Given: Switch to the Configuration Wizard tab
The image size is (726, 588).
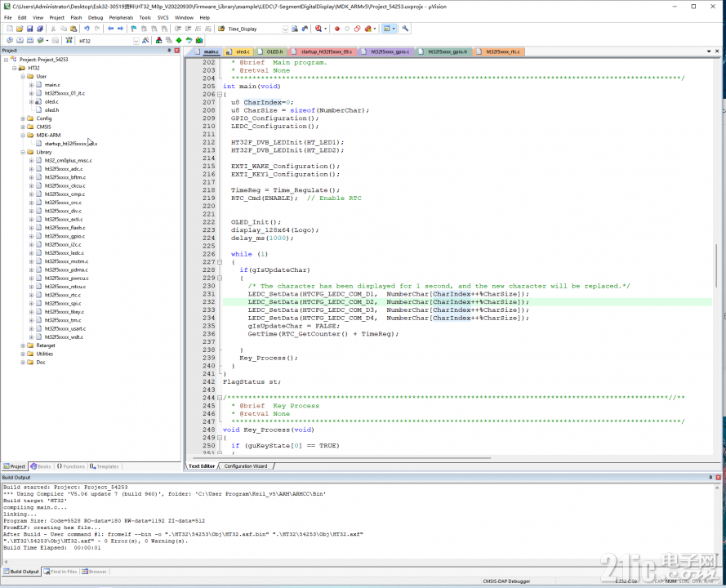Looking at the screenshot, I should (246, 466).
